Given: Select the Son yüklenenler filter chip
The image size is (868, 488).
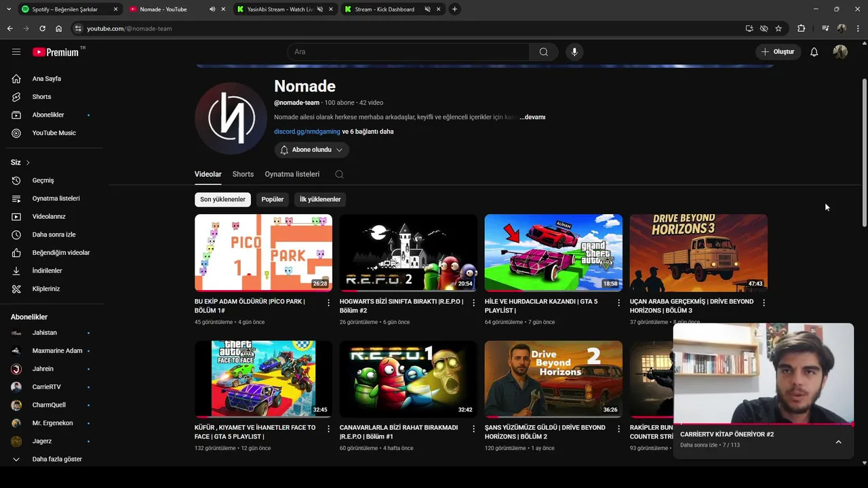Looking at the screenshot, I should click(x=222, y=199).
